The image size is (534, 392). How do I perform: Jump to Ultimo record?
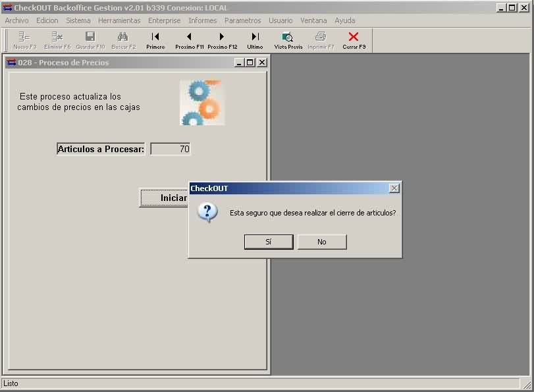tap(255, 40)
